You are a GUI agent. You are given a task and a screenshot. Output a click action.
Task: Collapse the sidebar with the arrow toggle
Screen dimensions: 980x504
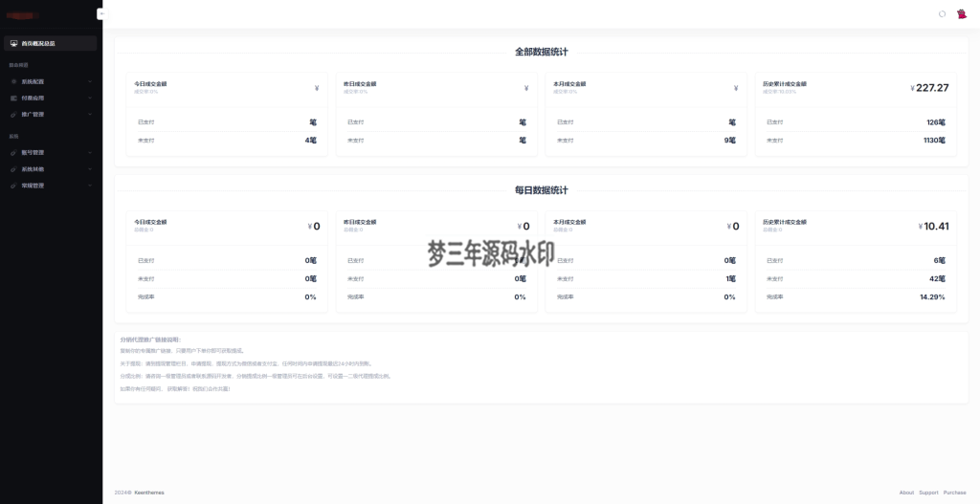100,13
